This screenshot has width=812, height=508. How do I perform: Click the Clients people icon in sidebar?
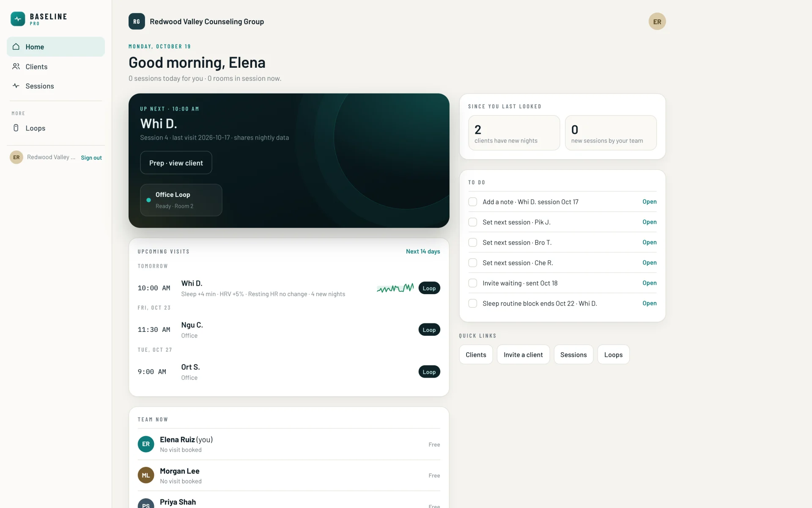pos(16,66)
